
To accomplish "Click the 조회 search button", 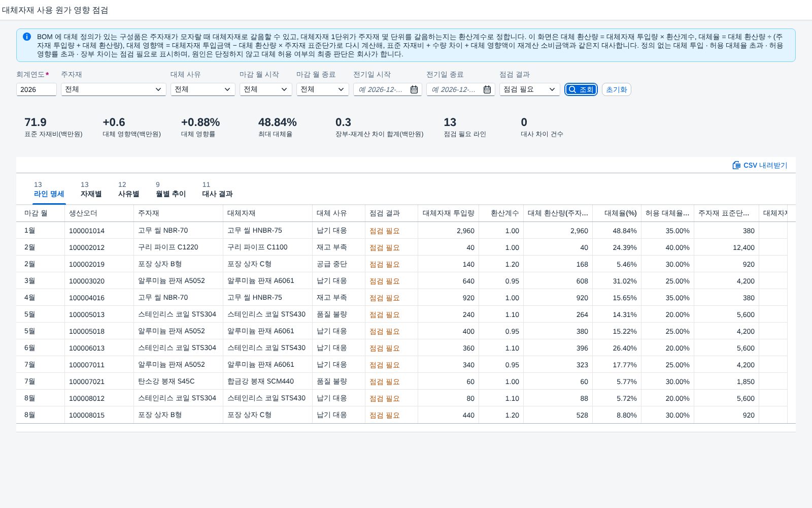I will point(581,89).
